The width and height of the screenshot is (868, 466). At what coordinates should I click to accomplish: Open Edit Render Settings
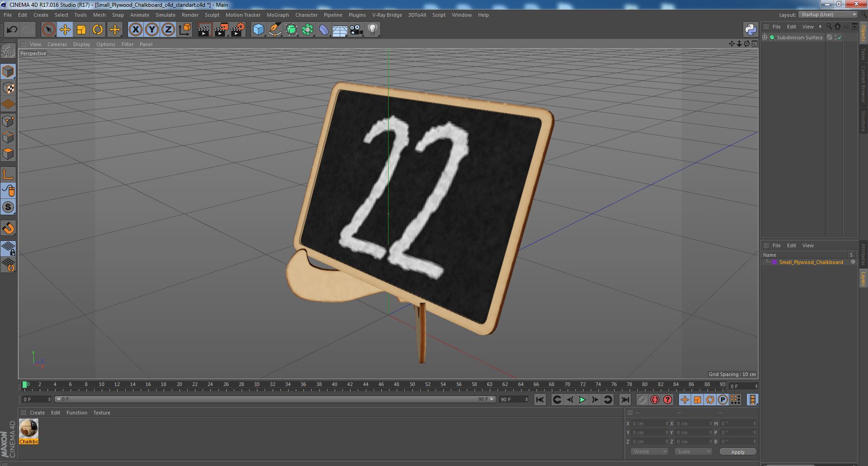(x=238, y=30)
